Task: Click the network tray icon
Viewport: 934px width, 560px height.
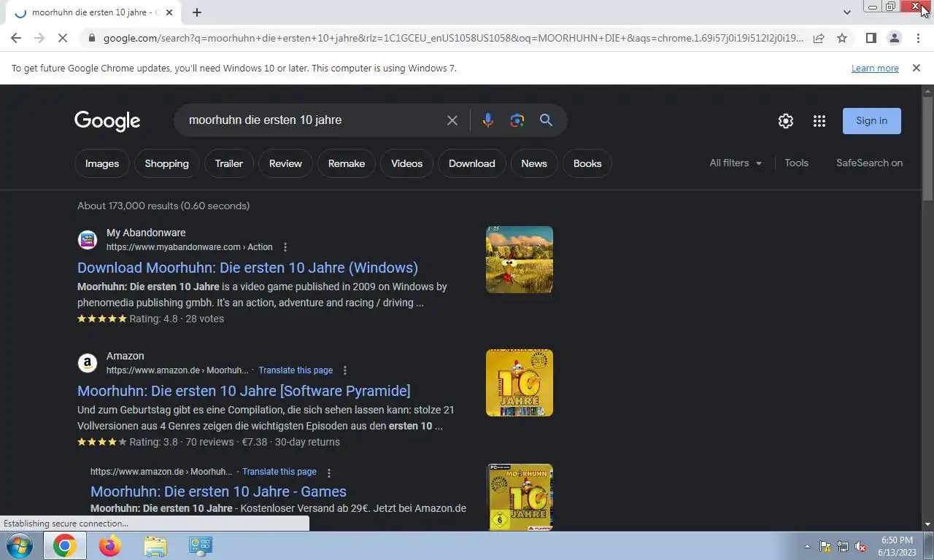Action: click(x=843, y=546)
